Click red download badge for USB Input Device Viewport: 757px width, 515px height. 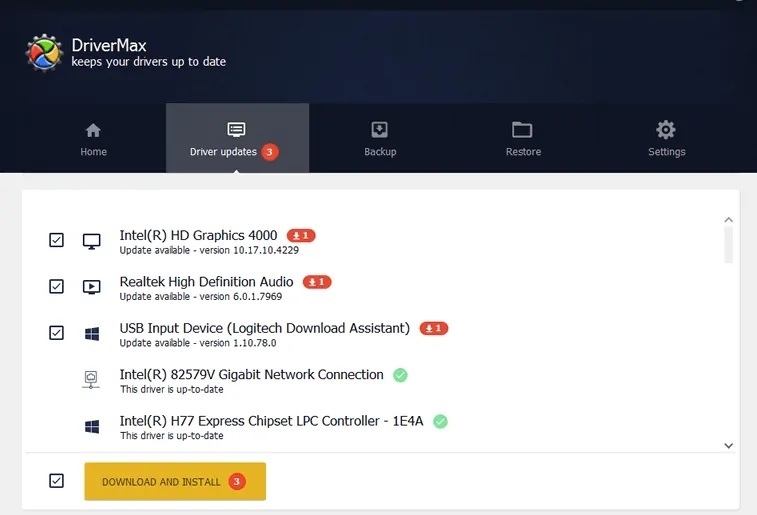434,328
